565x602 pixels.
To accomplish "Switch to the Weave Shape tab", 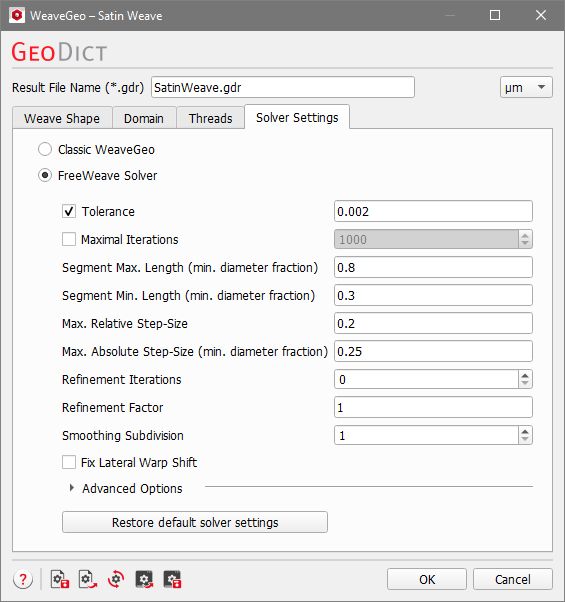I will coord(62,118).
